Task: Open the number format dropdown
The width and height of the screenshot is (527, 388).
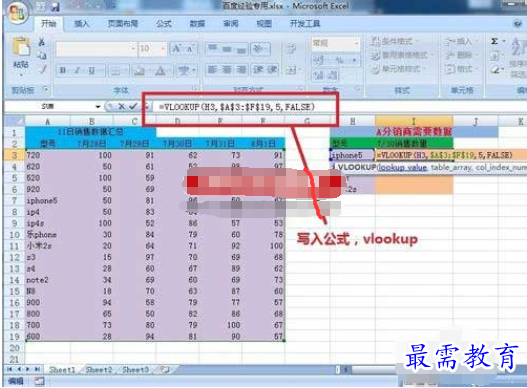Action: click(x=356, y=43)
